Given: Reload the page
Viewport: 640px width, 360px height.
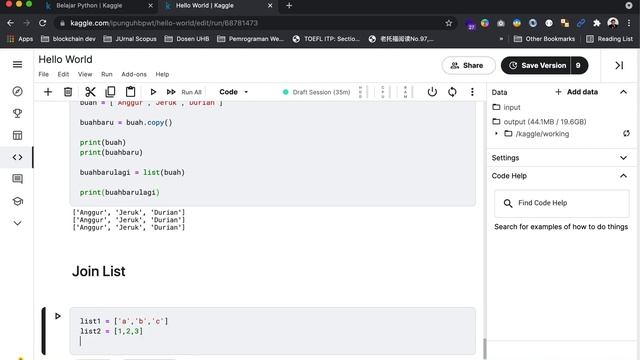Looking at the screenshot, I should [42, 23].
